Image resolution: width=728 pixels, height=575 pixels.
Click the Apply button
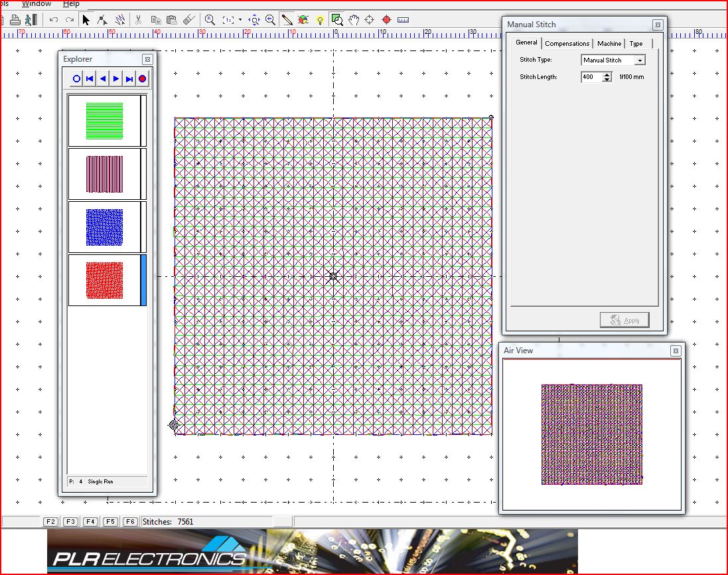click(x=624, y=320)
